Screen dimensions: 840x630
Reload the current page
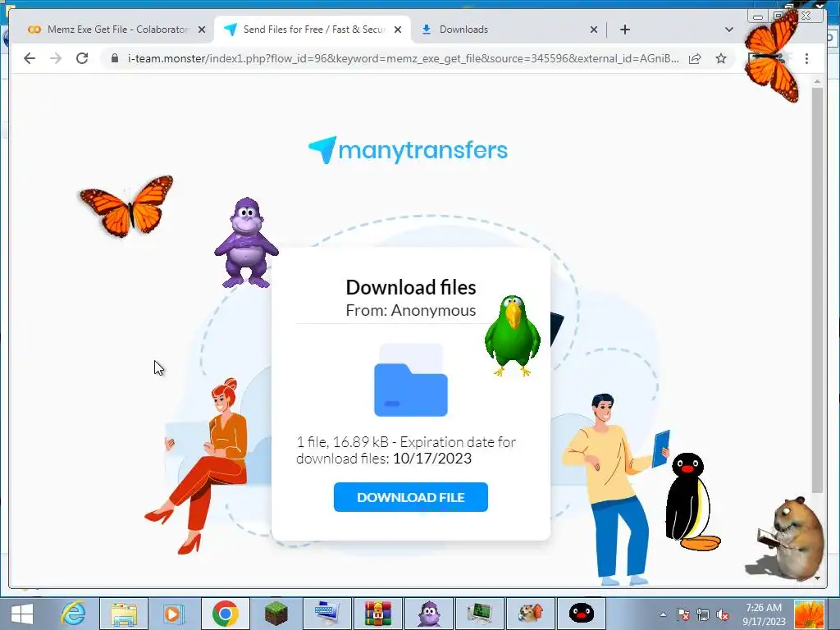pyautogui.click(x=82, y=58)
